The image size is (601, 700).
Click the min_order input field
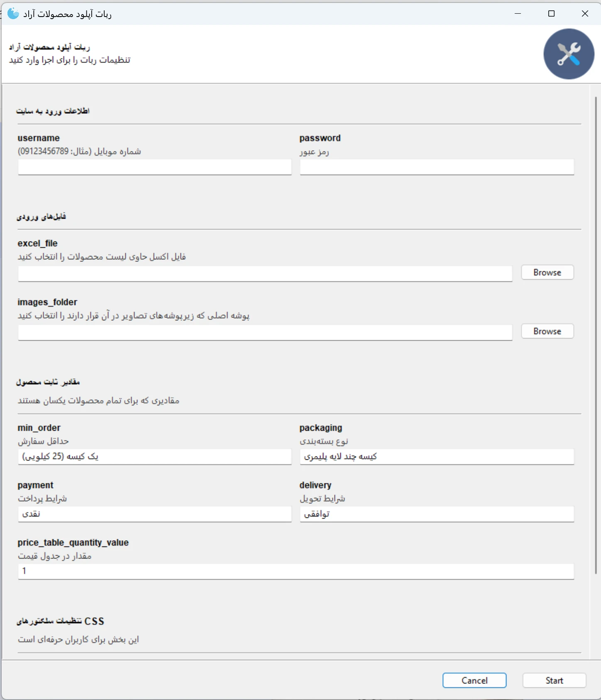pyautogui.click(x=154, y=456)
